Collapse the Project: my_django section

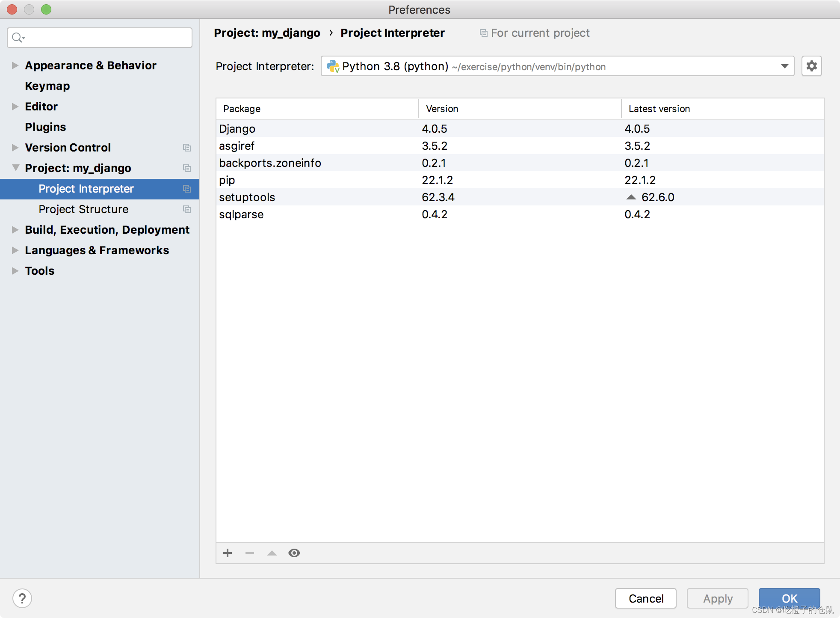coord(15,168)
